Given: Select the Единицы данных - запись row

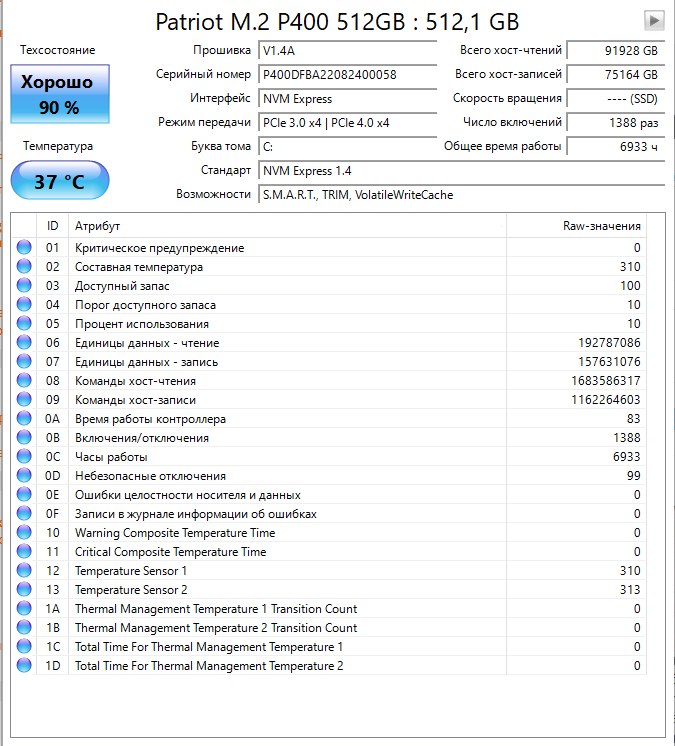Looking at the screenshot, I should tap(329, 362).
